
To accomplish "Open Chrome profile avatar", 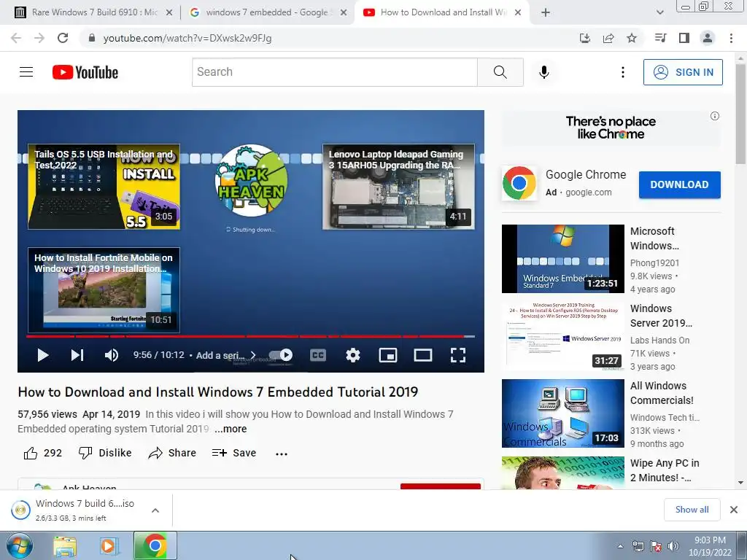I will click(x=708, y=38).
